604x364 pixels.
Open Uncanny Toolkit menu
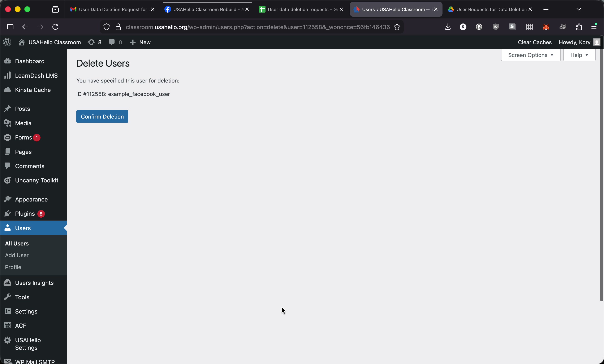tap(34, 180)
